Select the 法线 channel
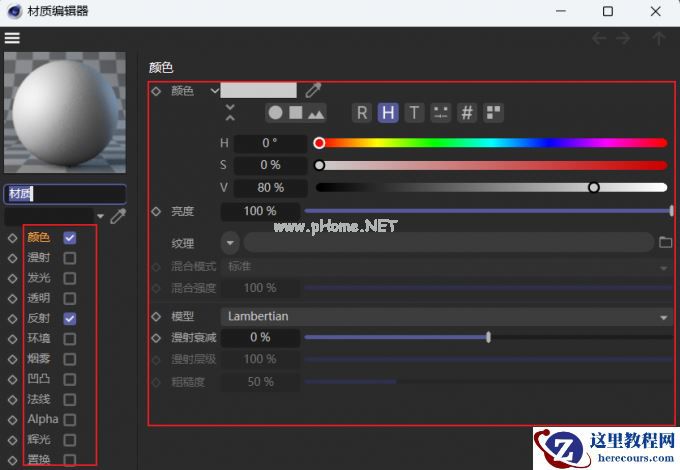This screenshot has width=680, height=470. (x=39, y=399)
